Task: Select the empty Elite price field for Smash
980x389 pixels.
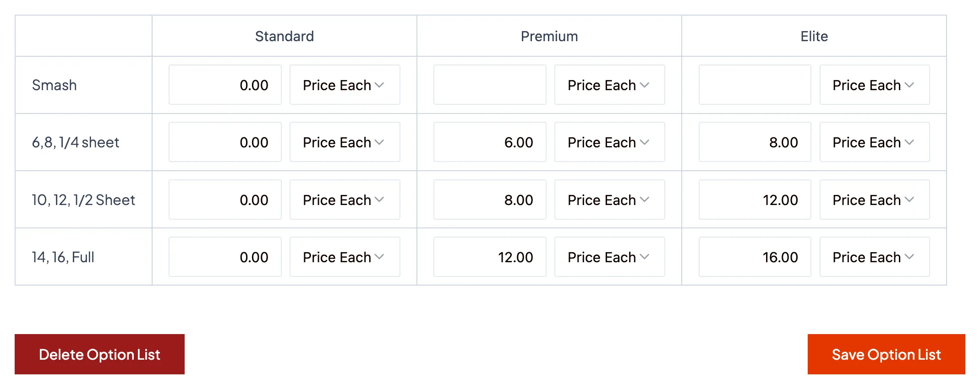Action: pyautogui.click(x=754, y=85)
